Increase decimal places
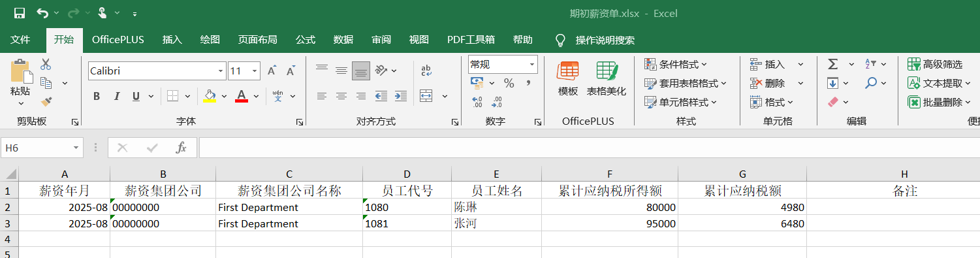This screenshot has height=258, width=980. 477,102
